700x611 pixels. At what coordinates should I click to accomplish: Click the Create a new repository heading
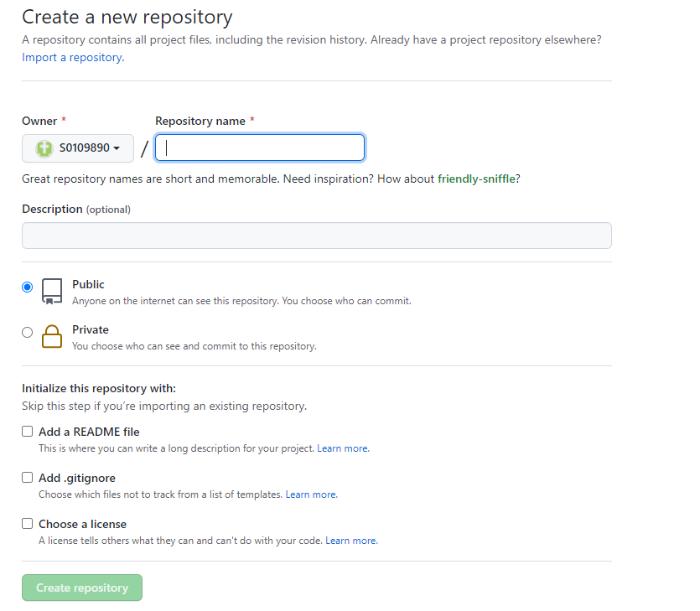127,17
